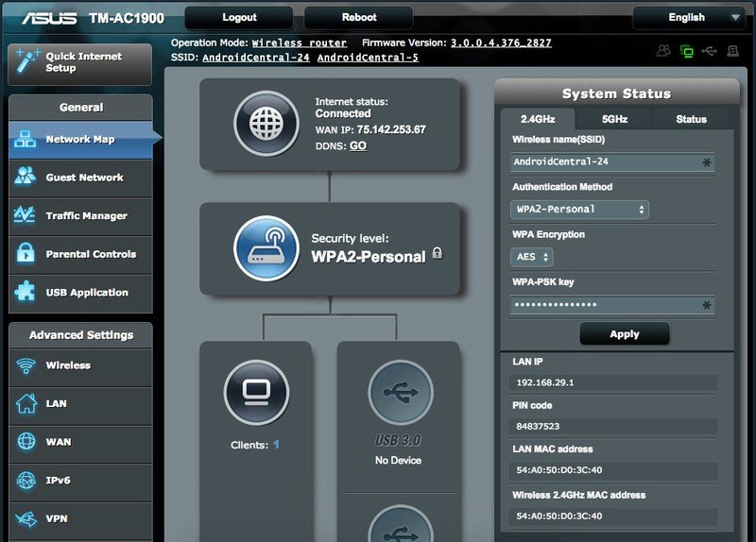
Task: Click the padlock icon beside WPA2-Personal
Action: tap(438, 253)
